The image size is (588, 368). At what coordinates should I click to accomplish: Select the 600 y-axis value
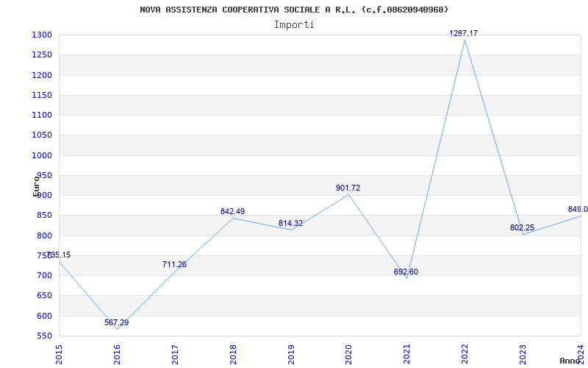click(x=44, y=316)
